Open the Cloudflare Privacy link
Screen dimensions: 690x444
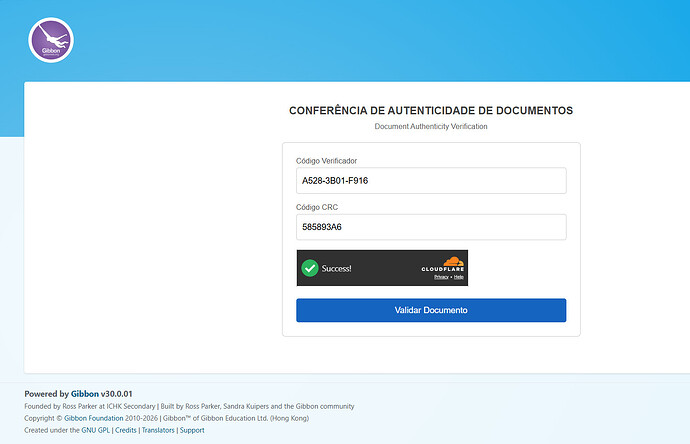441,277
